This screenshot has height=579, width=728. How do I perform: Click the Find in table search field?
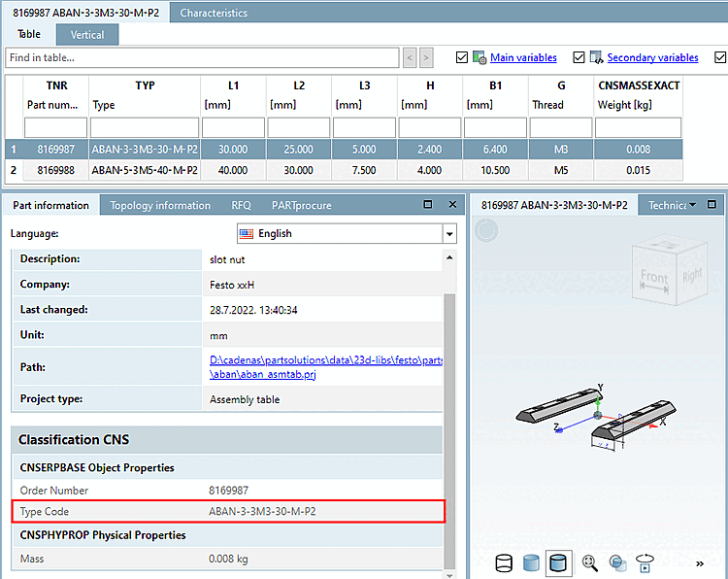202,57
